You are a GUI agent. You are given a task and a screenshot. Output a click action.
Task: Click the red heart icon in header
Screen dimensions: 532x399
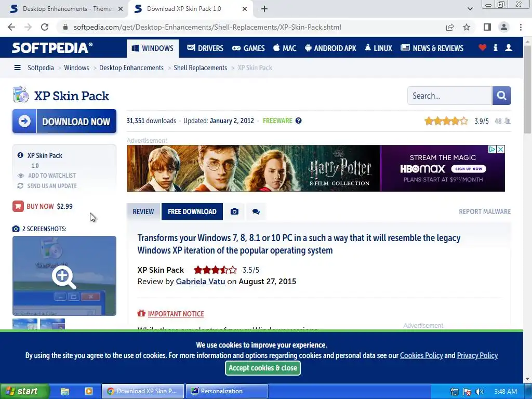pyautogui.click(x=483, y=47)
